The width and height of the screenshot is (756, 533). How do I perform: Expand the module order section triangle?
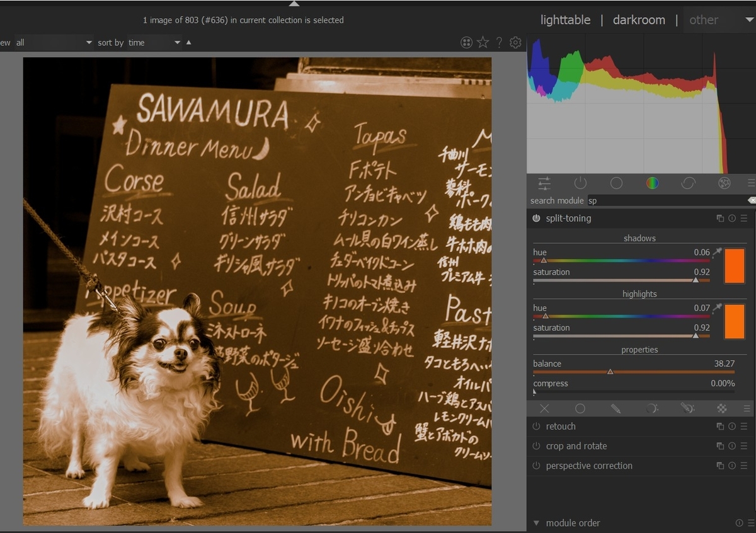[536, 523]
